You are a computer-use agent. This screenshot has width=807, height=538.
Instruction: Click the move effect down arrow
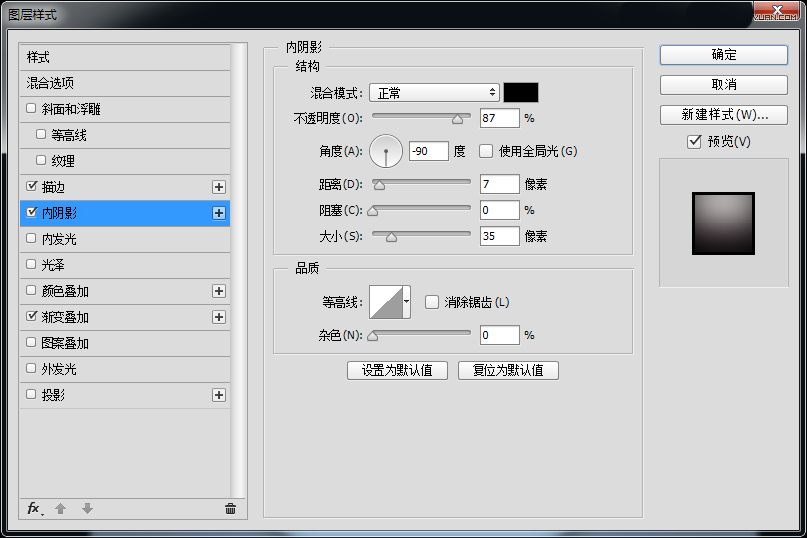point(87,508)
